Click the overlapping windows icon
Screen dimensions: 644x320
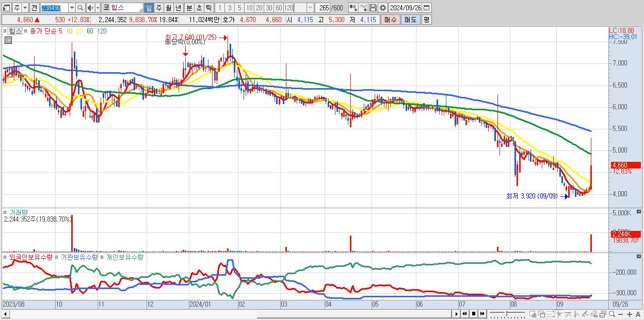(541, 314)
